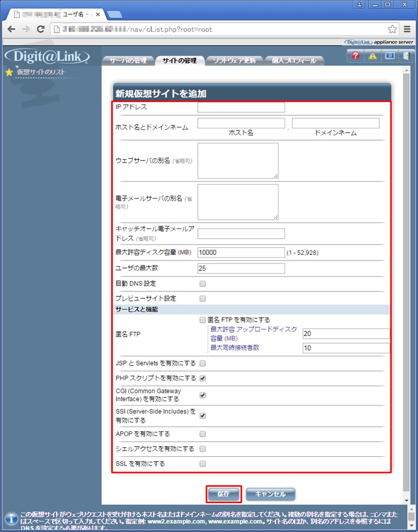
Task: Click scroll-up arrow of page scrollbar
Action: click(x=406, y=70)
